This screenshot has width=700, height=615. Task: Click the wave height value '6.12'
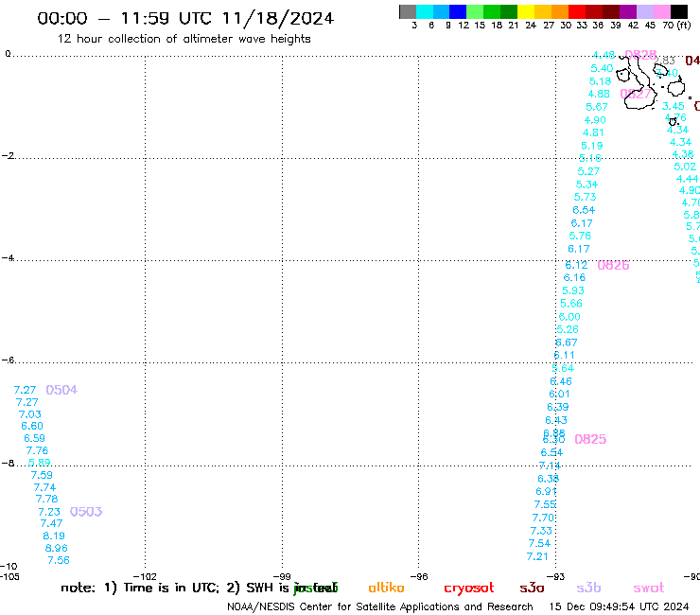point(576,265)
